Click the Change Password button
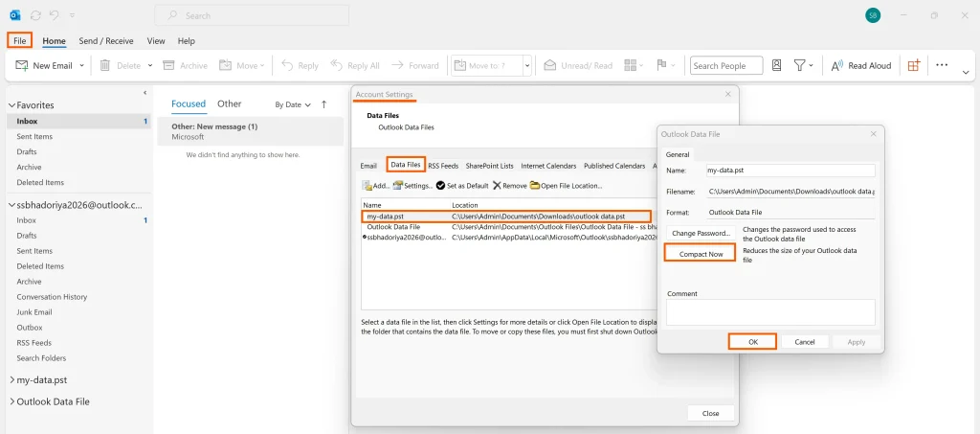The image size is (980, 434). 701,233
